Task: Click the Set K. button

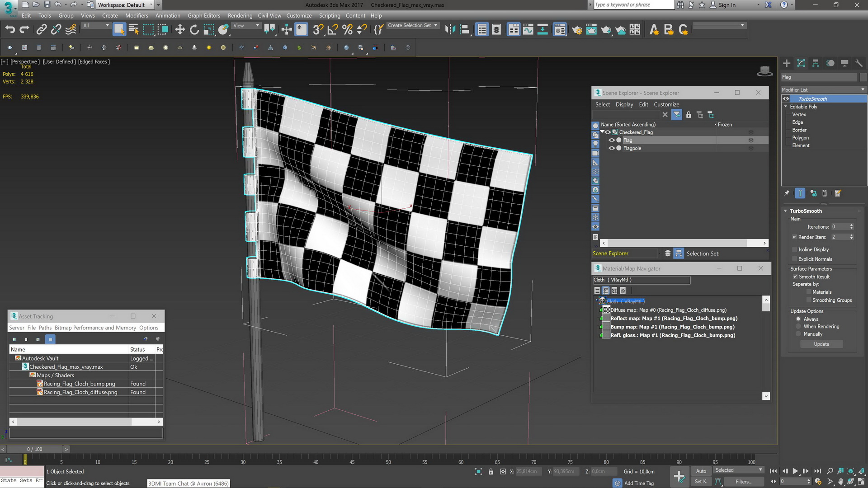Action: 701,481
